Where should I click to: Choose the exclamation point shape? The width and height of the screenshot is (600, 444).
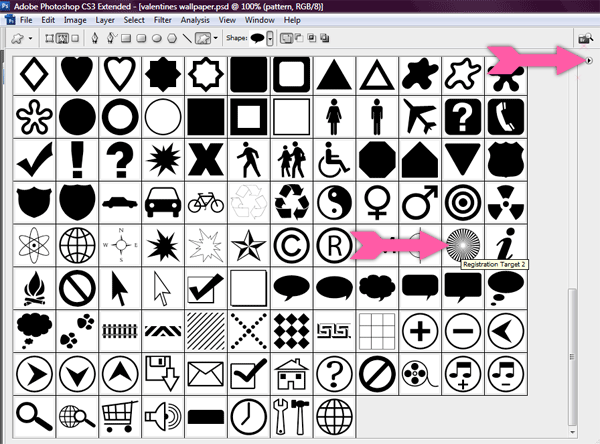[77, 160]
